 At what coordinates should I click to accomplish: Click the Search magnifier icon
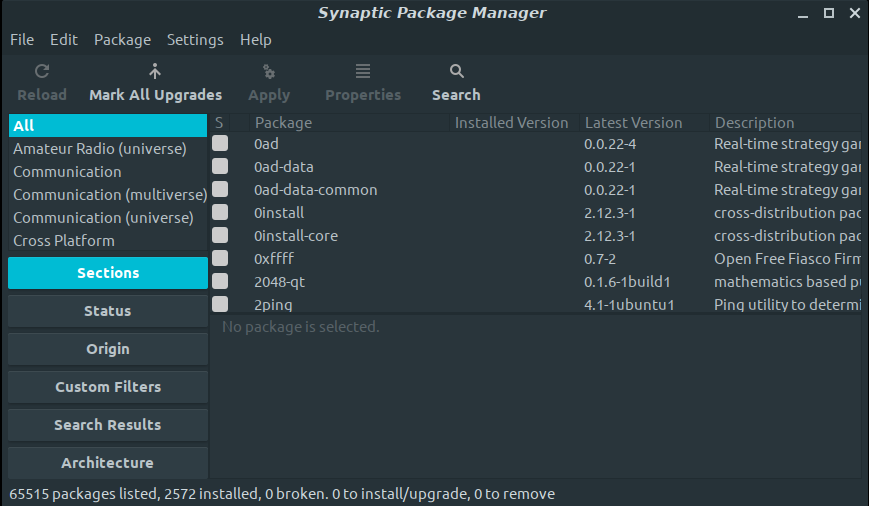tap(456, 72)
